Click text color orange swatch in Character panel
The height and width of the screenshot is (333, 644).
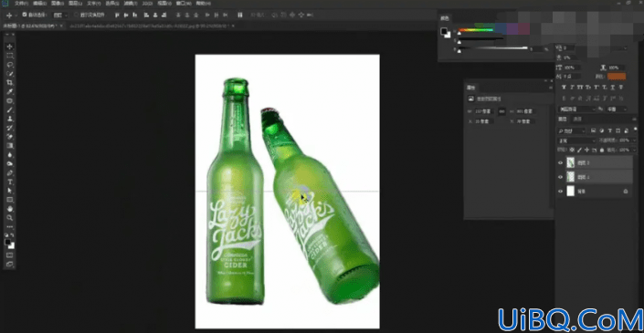(x=617, y=77)
